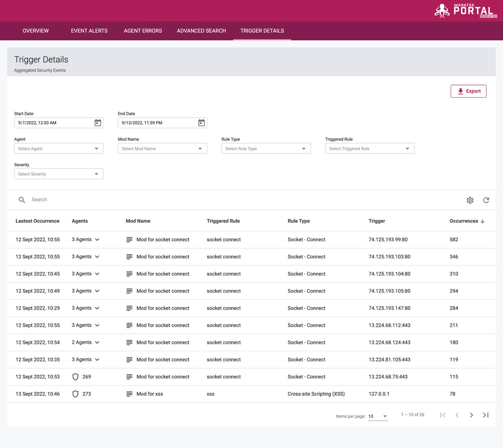Open the Select Rule Type dropdown

pyautogui.click(x=266, y=149)
